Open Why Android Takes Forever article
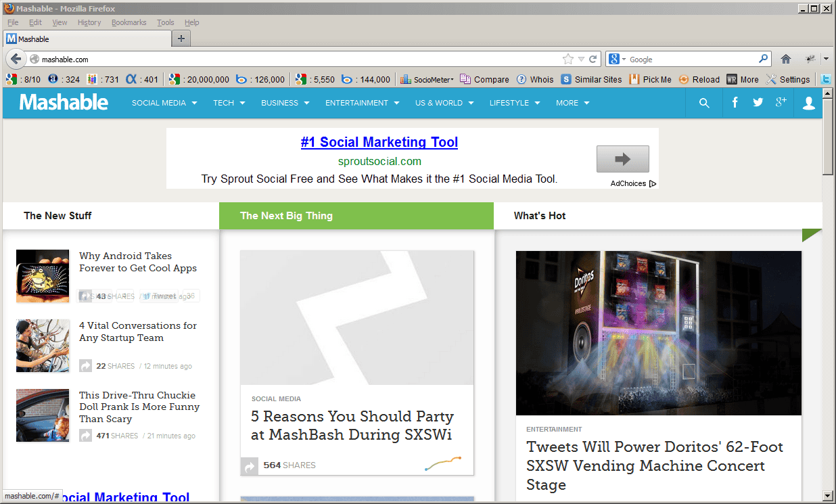The height and width of the screenshot is (504, 836). tap(138, 262)
